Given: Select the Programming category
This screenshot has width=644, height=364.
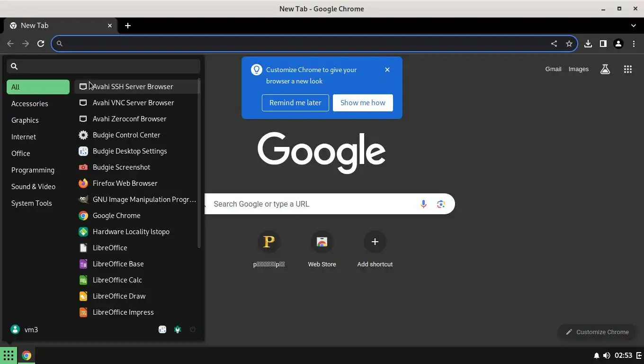Looking at the screenshot, I should click(38, 170).
